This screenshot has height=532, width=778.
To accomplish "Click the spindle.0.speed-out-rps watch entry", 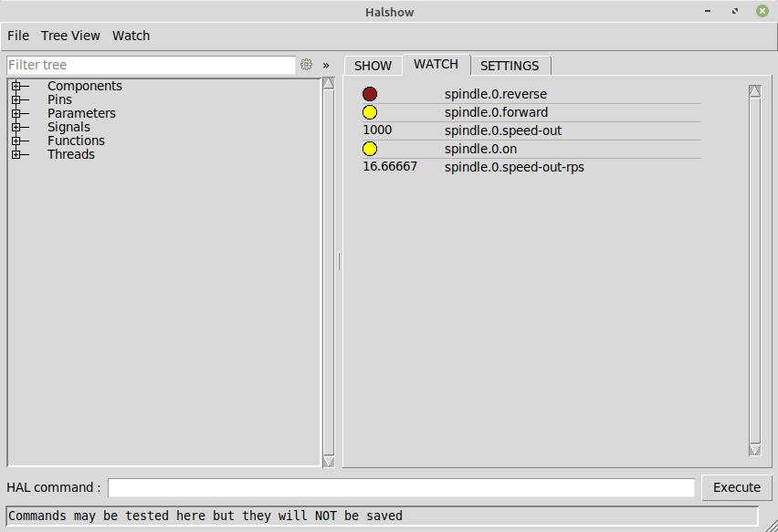I will tap(514, 167).
